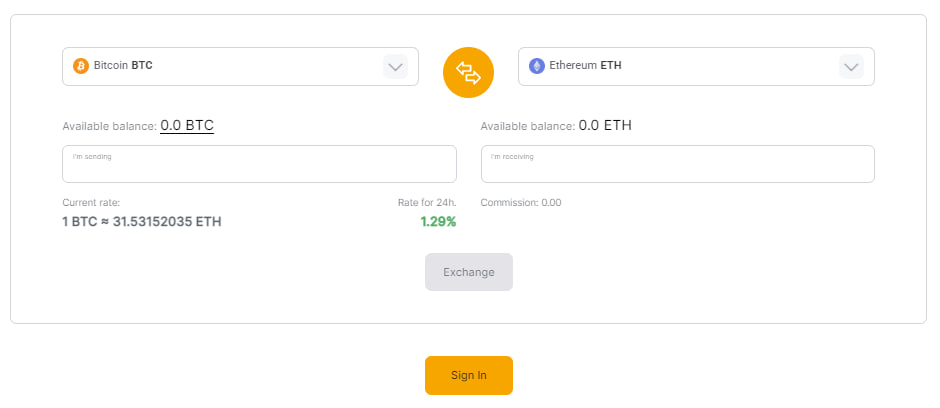Viewport: 940px width, 408px height.
Task: Focus the I'm sending amount field
Action: (x=260, y=164)
